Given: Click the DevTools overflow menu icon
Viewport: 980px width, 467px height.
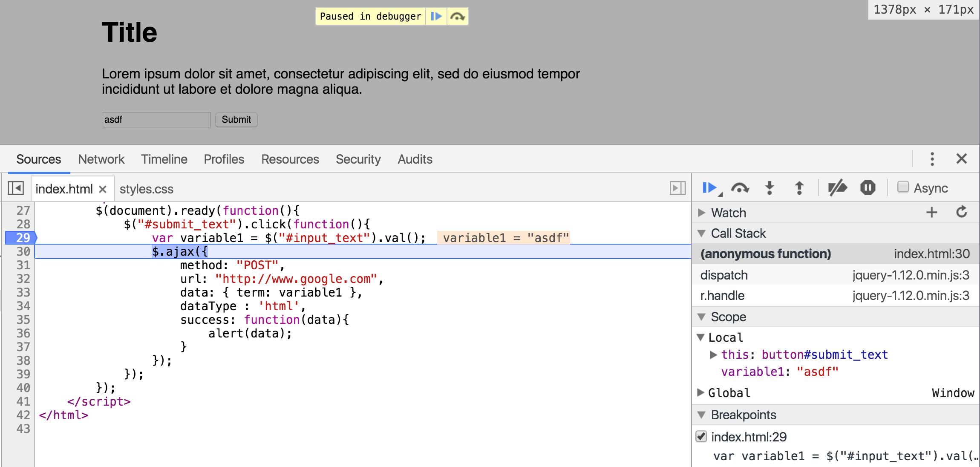Looking at the screenshot, I should tap(932, 159).
